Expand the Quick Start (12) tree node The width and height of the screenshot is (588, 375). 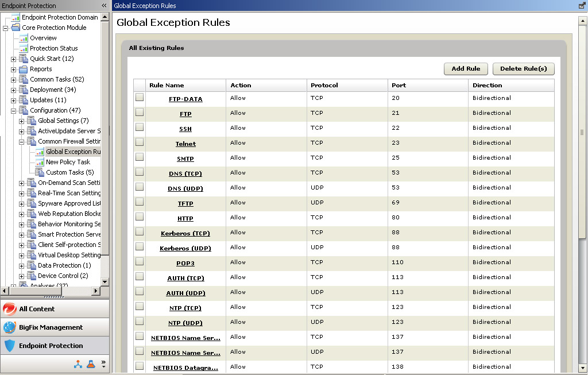14,59
